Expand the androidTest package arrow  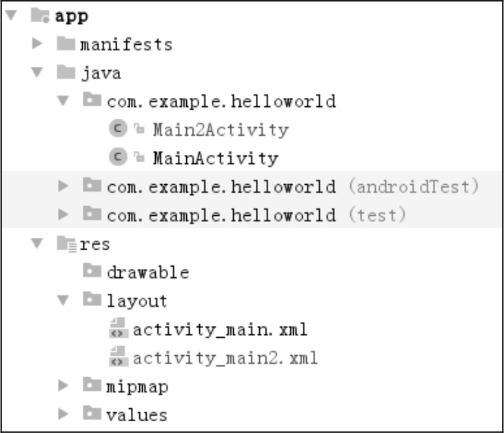64,186
